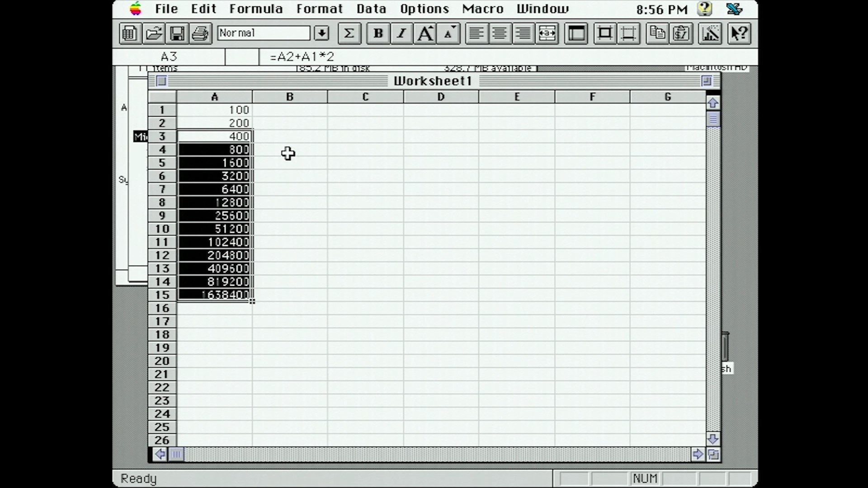Open the Format menu
This screenshot has width=868, height=488.
coord(320,9)
